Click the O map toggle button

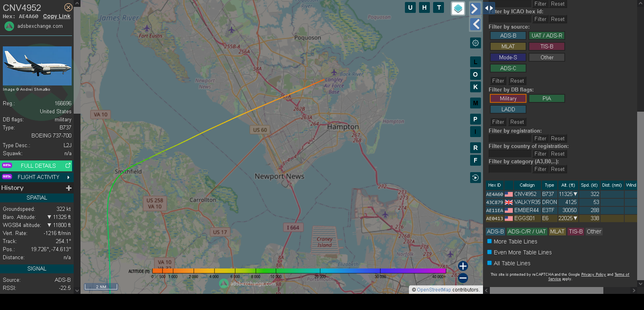pyautogui.click(x=475, y=74)
